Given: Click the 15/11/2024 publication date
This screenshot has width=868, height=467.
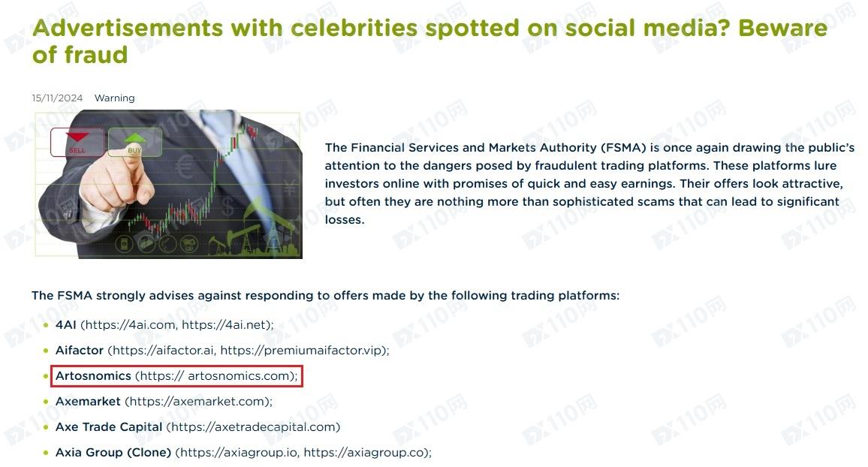Looking at the screenshot, I should tap(57, 98).
